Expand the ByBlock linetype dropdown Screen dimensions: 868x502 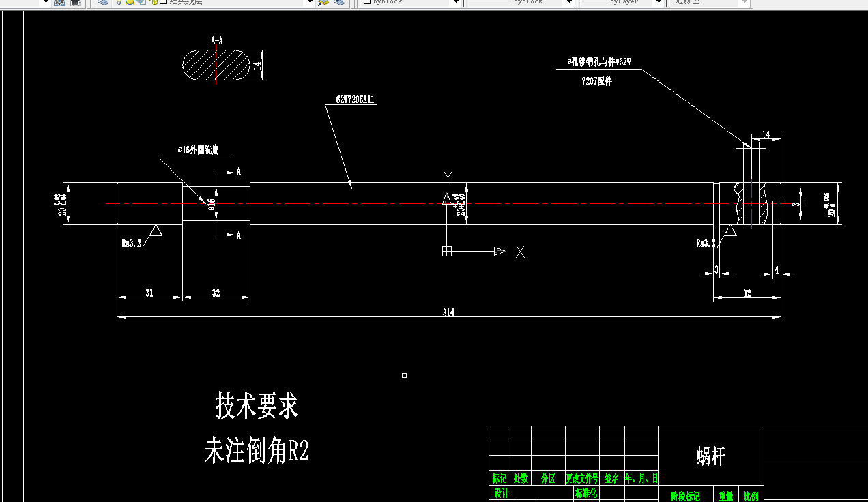pos(568,3)
